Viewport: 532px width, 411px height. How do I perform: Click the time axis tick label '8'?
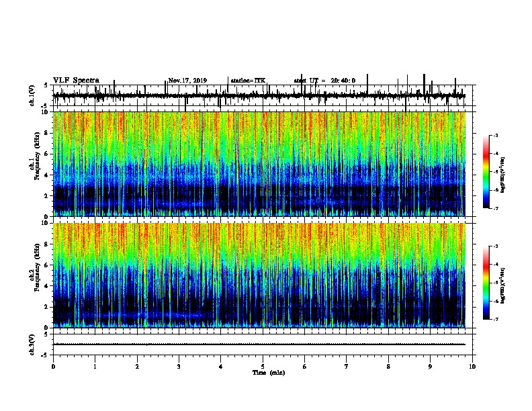point(388,367)
